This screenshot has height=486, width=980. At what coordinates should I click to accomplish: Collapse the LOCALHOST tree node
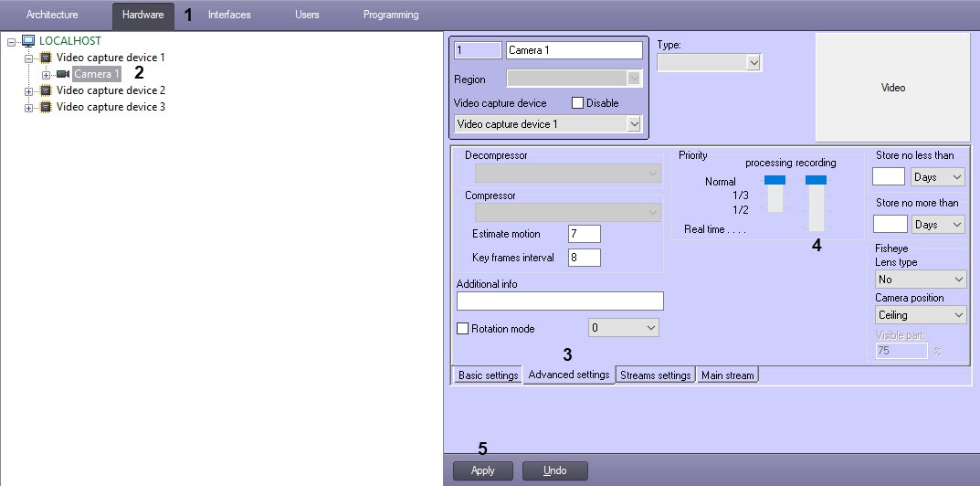click(11, 42)
